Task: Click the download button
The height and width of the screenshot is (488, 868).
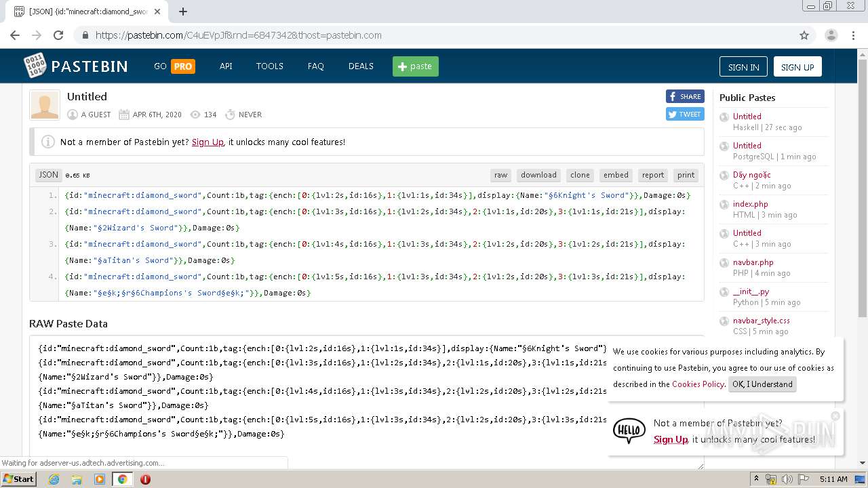Action: (x=538, y=175)
